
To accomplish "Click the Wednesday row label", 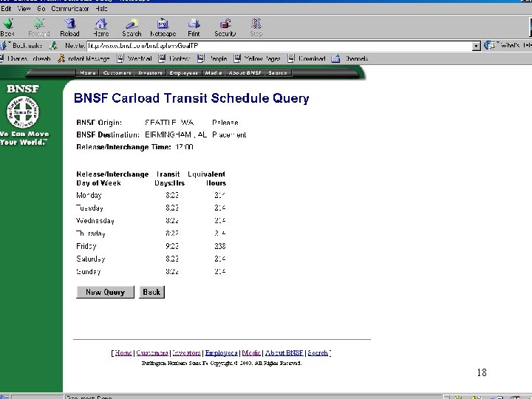I will click(95, 221).
